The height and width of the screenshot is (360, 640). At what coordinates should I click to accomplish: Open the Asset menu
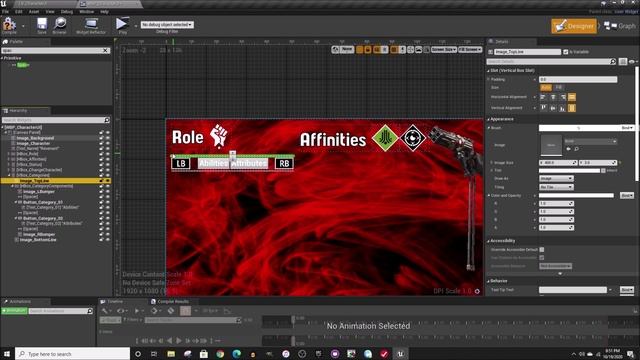coord(34,11)
